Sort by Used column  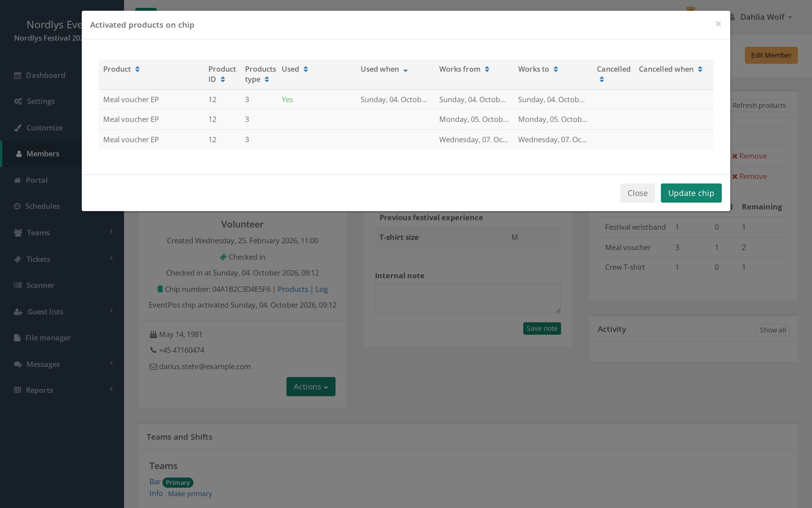(295, 69)
